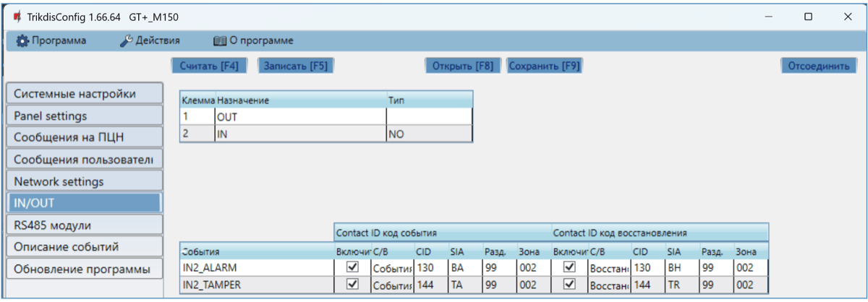The height and width of the screenshot is (302, 868).
Task: Switch to the RS485 модули tab
Action: pos(83,224)
